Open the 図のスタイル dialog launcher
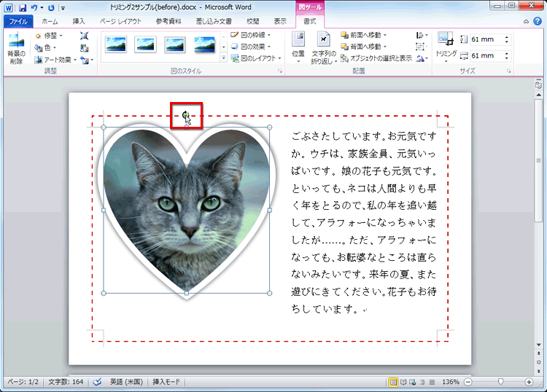The width and height of the screenshot is (547, 392). (280, 71)
